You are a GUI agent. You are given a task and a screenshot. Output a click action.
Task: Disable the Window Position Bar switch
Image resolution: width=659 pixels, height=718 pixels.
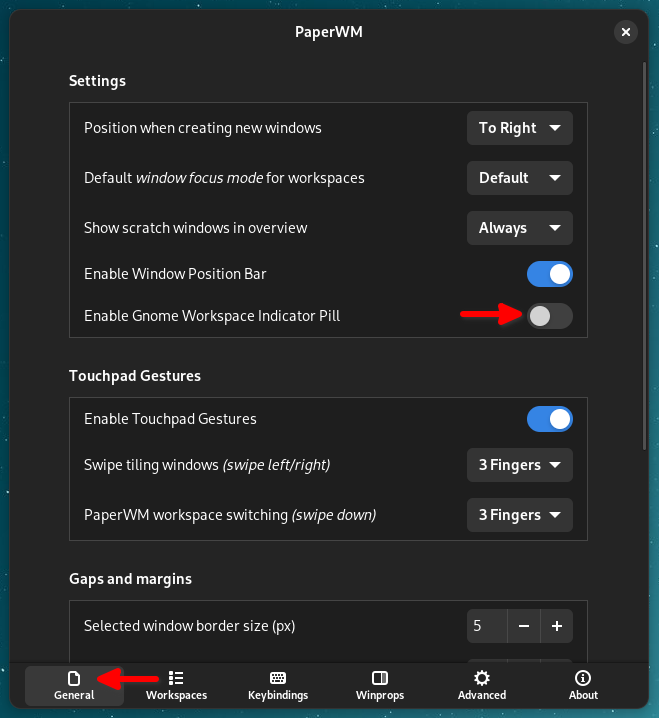click(x=550, y=274)
